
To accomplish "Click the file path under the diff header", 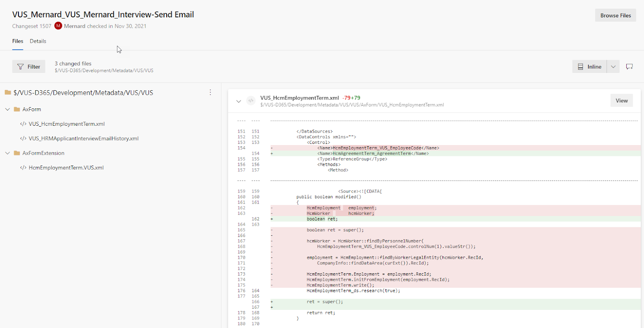I will [352, 105].
